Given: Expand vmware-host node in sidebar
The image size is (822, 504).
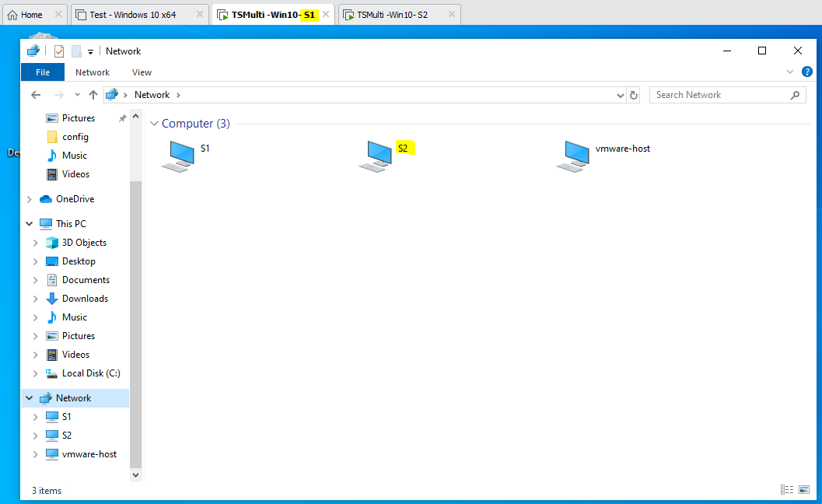Looking at the screenshot, I should [x=36, y=454].
